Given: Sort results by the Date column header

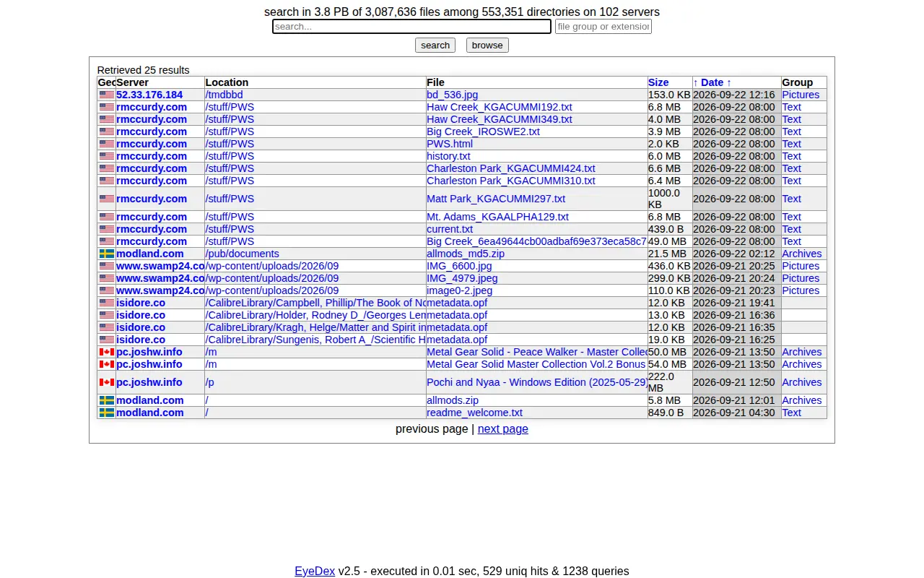Looking at the screenshot, I should pos(712,82).
